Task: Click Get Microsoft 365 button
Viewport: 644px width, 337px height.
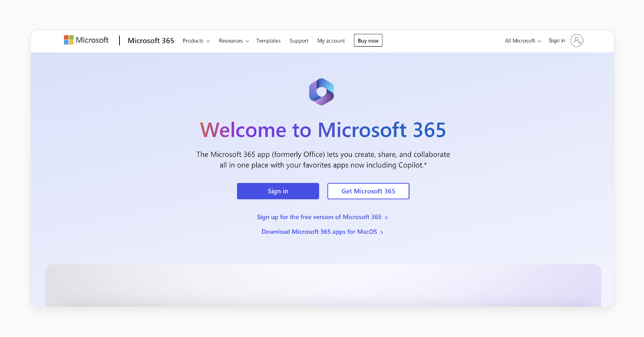Action: coord(368,191)
